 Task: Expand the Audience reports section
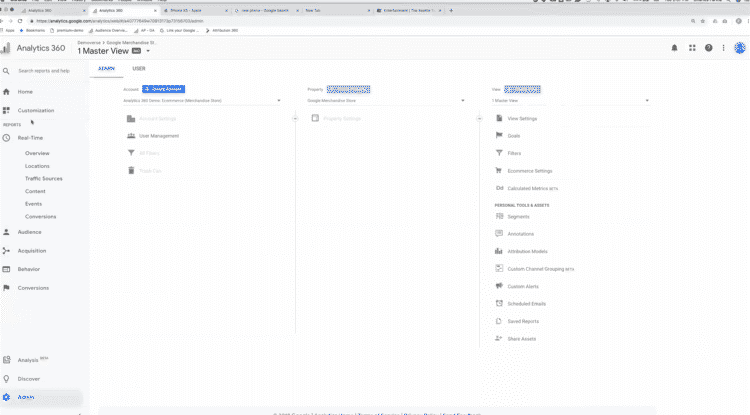click(x=30, y=232)
